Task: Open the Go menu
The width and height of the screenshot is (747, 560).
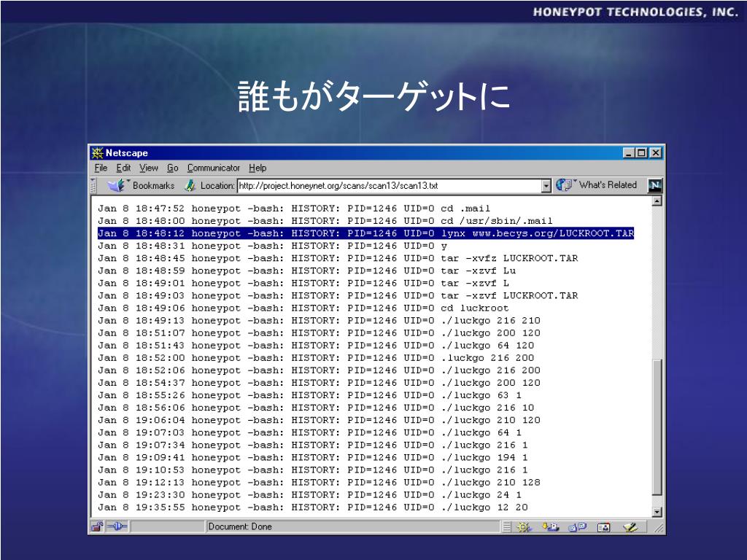Action: 172,168
